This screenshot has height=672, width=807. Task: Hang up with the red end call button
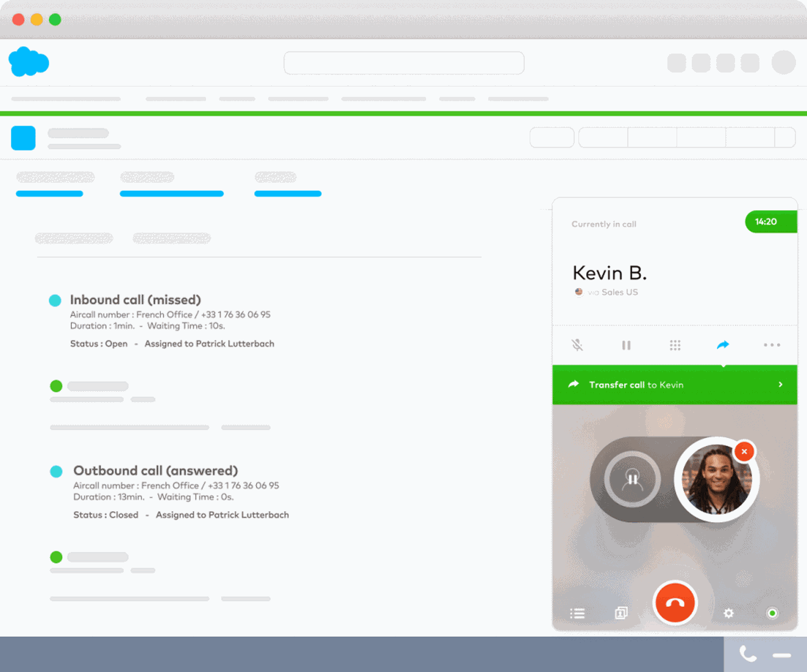click(675, 603)
